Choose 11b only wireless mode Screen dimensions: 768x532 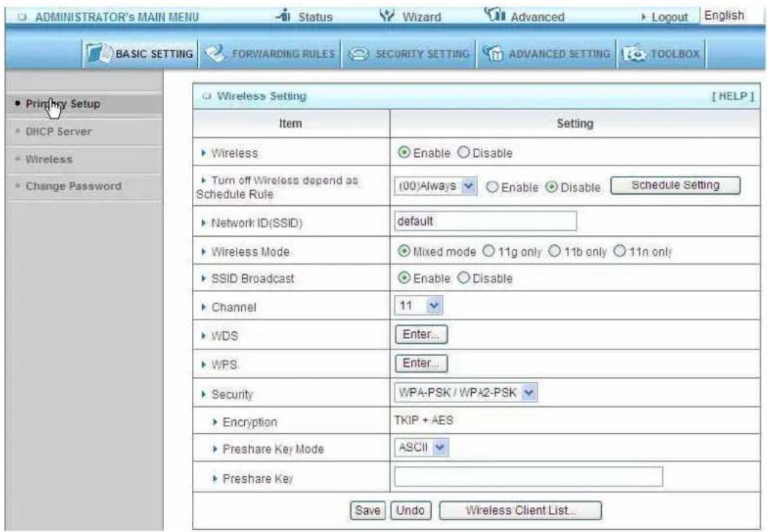(554, 251)
